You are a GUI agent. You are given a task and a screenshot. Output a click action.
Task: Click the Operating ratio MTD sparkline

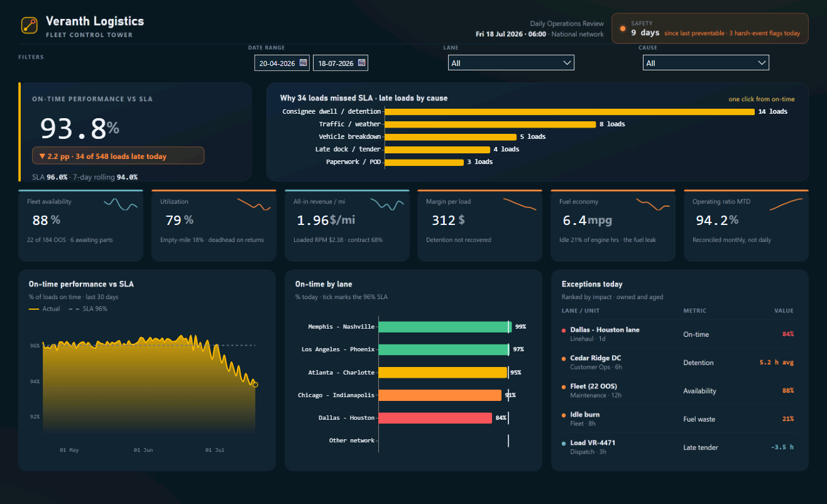point(786,204)
